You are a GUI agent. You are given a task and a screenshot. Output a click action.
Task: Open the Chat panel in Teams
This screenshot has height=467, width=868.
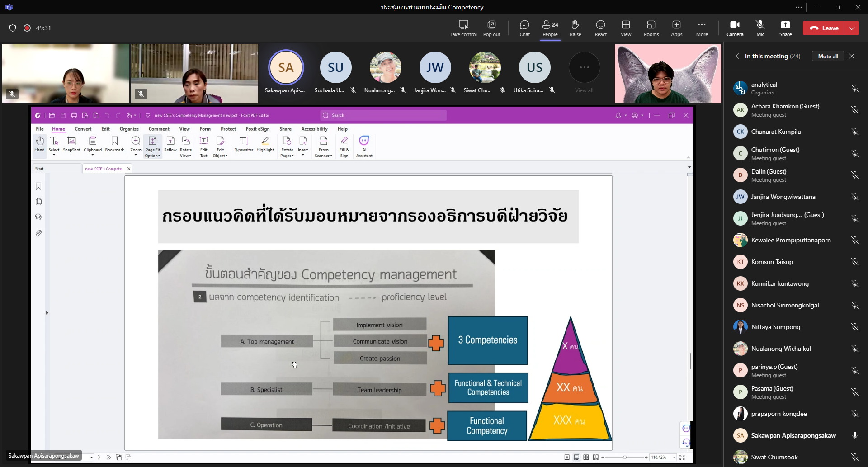point(524,28)
